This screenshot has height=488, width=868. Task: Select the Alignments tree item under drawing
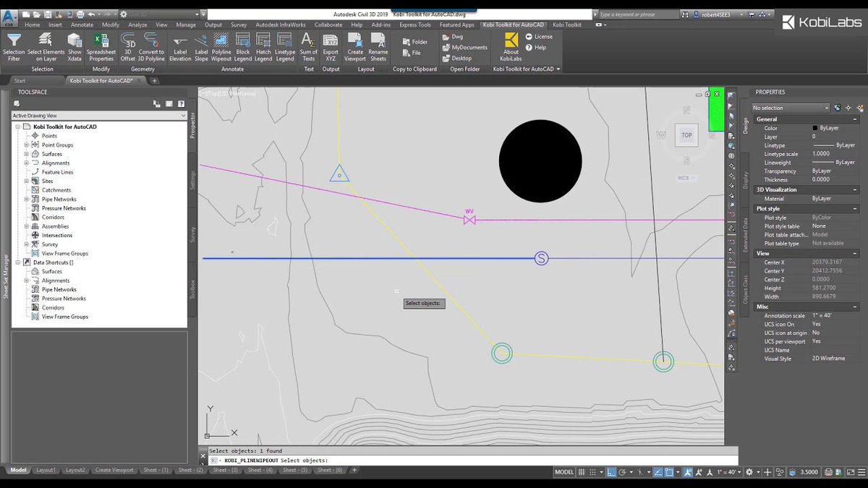tap(56, 163)
